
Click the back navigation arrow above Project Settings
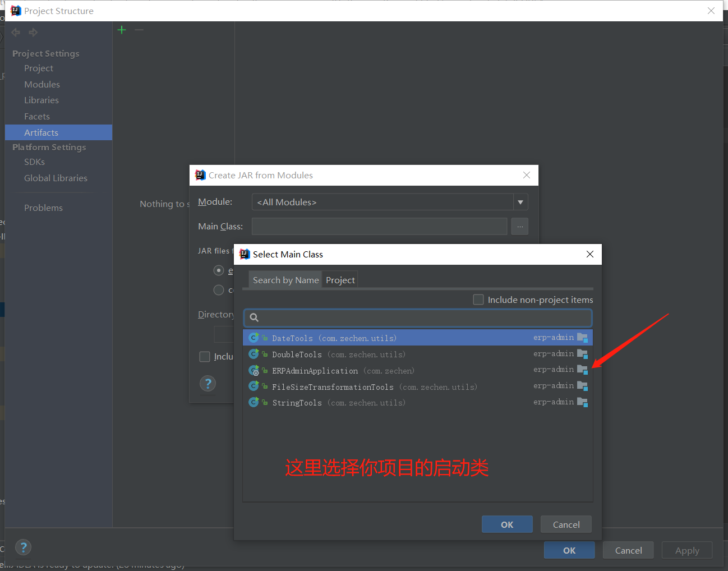15,32
